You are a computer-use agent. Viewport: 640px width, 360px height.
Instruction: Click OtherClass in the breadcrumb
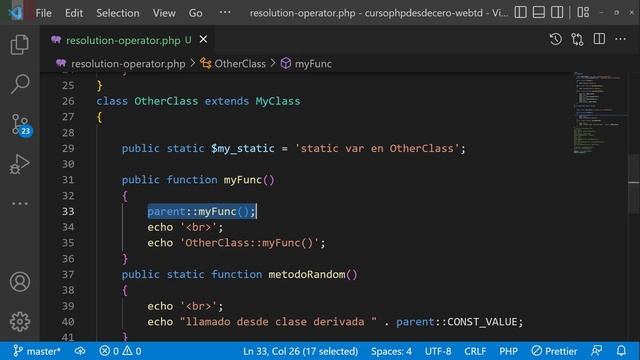(240, 64)
